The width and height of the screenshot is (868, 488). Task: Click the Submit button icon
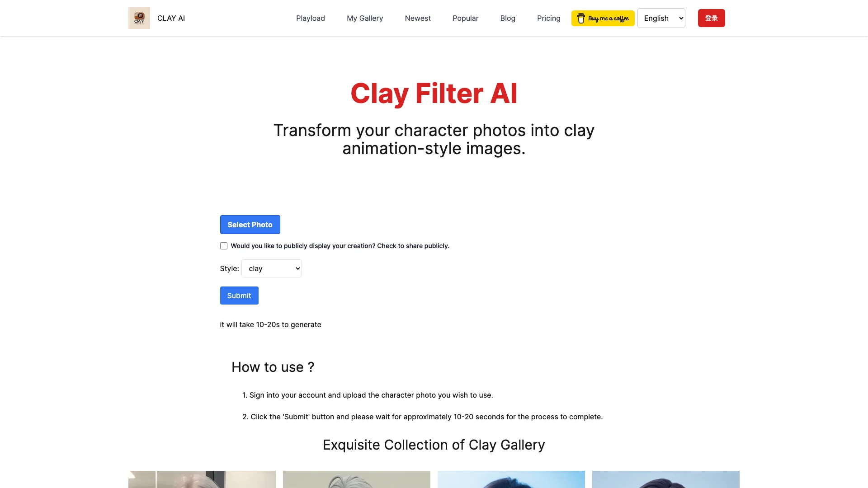point(238,296)
